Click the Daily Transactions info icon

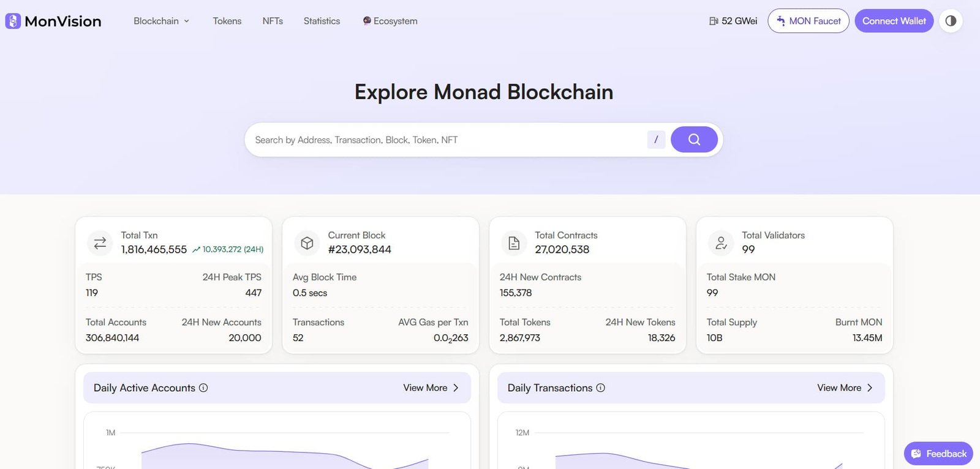[600, 388]
